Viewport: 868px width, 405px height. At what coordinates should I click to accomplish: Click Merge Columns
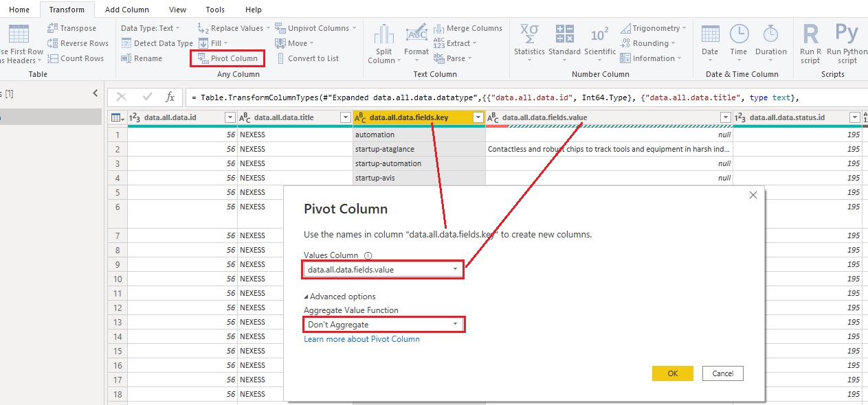point(467,28)
